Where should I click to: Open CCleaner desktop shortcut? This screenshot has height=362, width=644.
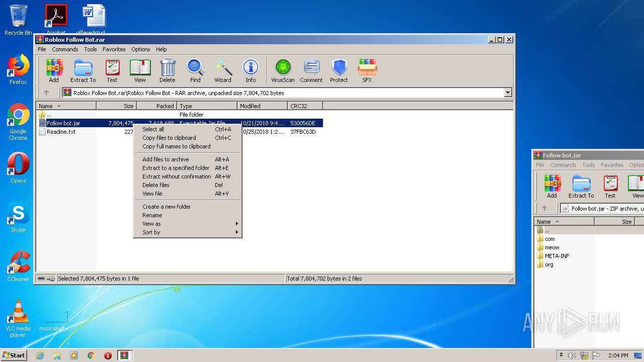[x=18, y=266]
